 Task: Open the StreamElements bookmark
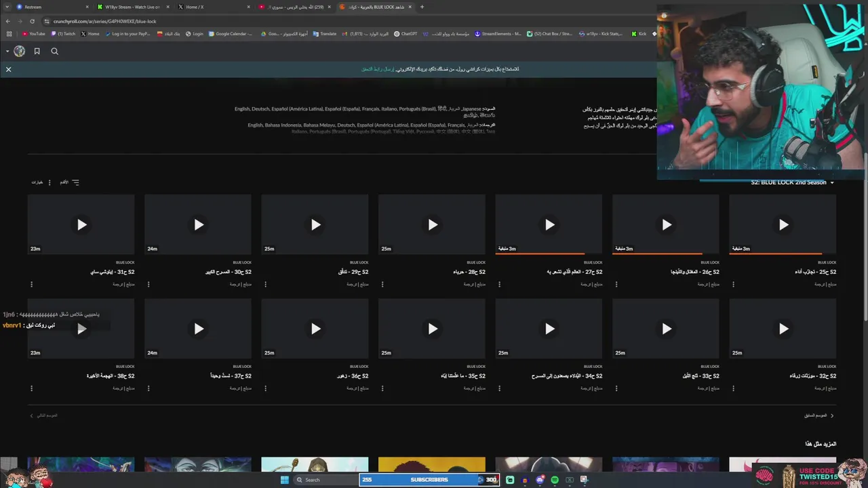pyautogui.click(x=498, y=33)
